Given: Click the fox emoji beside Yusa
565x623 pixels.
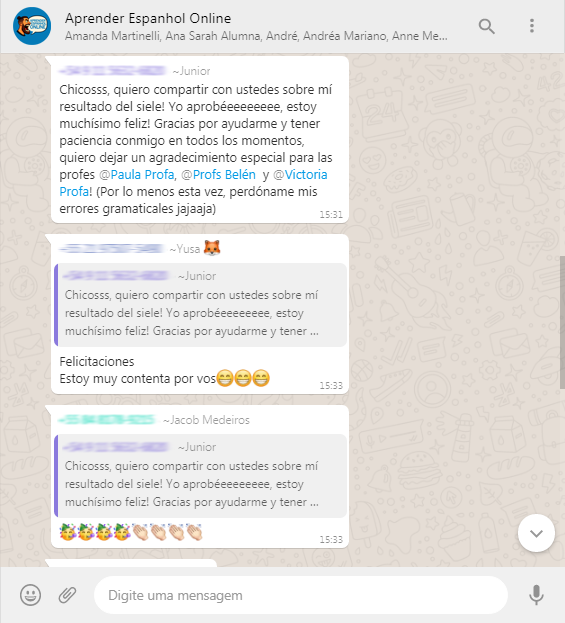Looking at the screenshot, I should click(x=212, y=248).
